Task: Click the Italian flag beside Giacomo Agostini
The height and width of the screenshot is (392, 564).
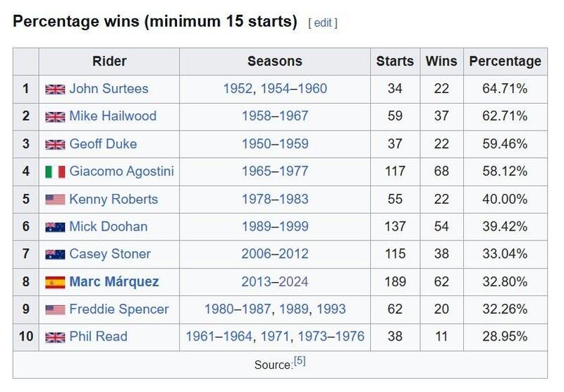Action: coord(54,171)
